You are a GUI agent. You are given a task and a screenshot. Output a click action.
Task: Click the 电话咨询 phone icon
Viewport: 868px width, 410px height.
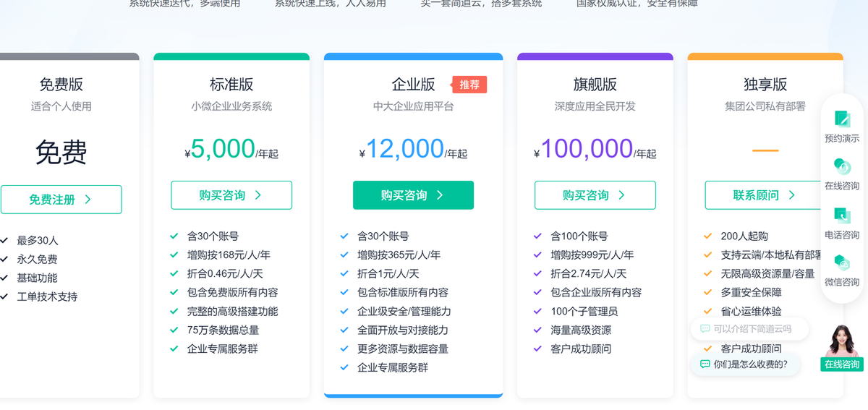842,215
